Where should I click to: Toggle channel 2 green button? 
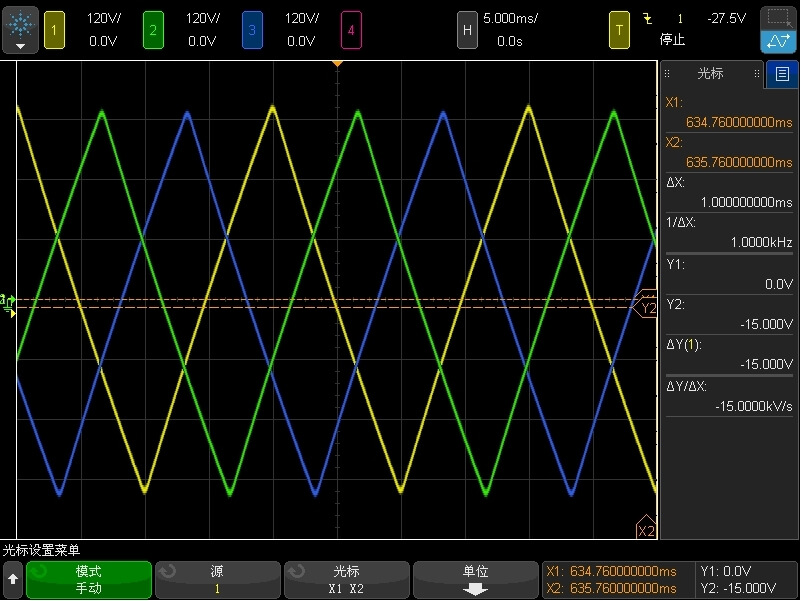point(153,30)
